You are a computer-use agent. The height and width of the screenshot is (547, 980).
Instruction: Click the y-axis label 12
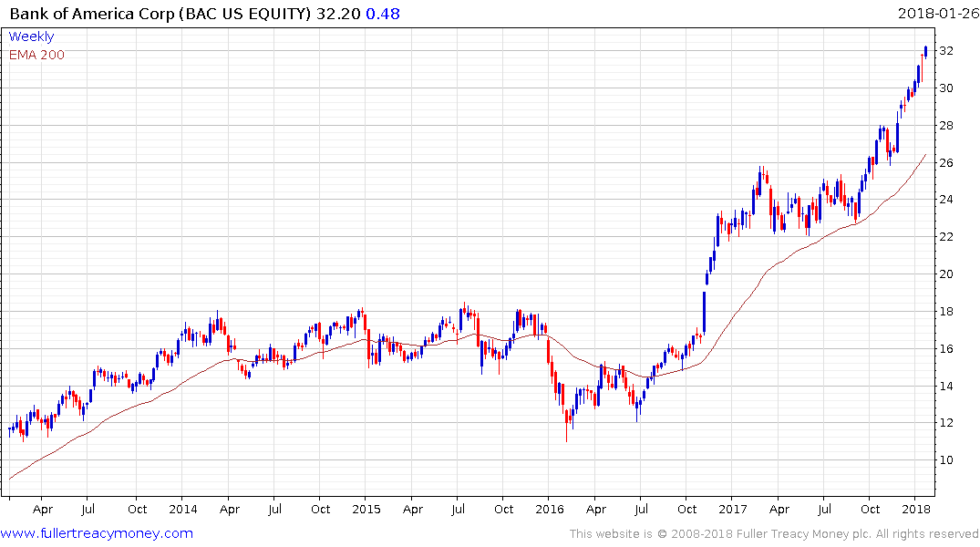tap(946, 423)
